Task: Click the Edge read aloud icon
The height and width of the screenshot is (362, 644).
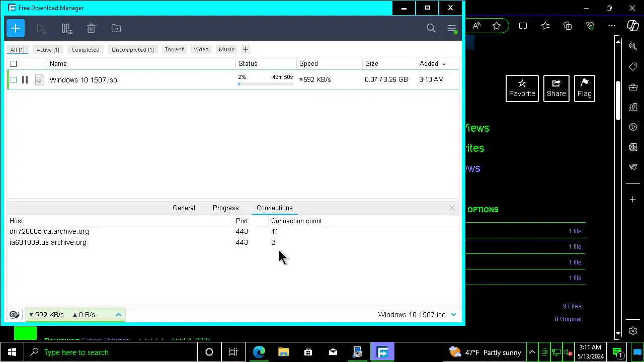Action: [476, 26]
